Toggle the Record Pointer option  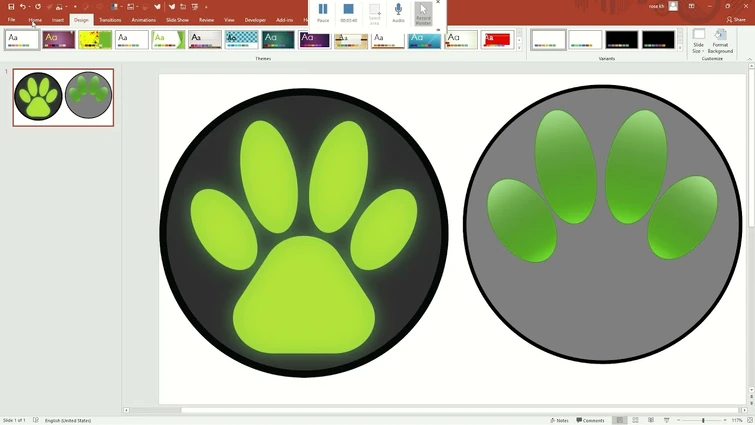[x=423, y=13]
